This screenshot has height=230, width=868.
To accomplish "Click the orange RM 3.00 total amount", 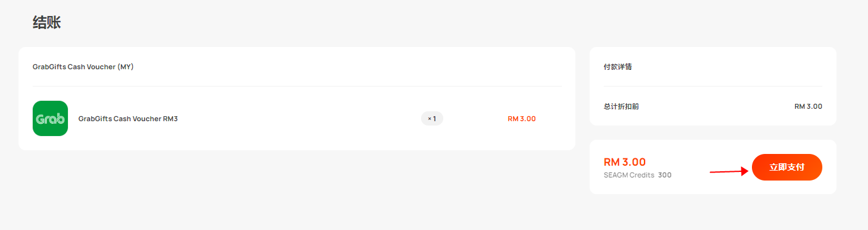I will tap(625, 162).
